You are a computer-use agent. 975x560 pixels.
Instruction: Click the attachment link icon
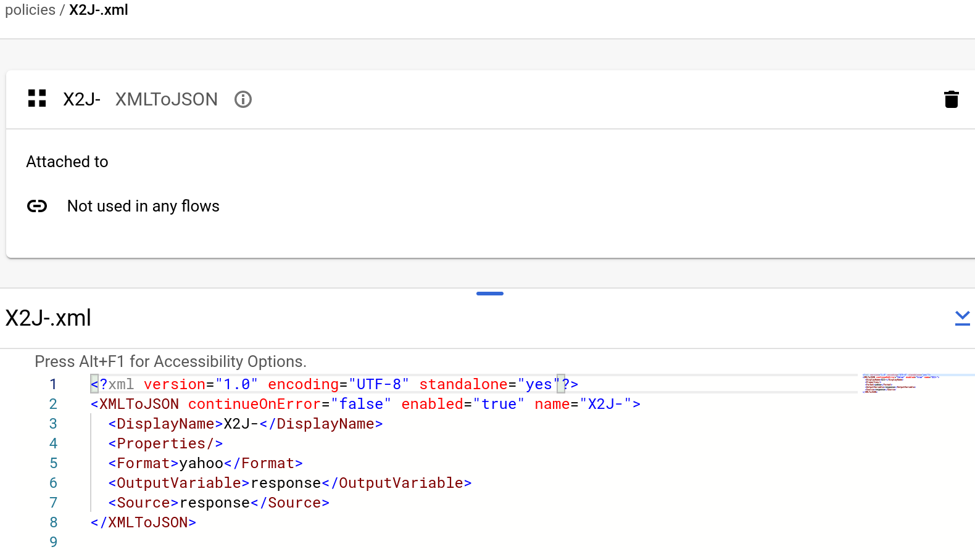37,206
